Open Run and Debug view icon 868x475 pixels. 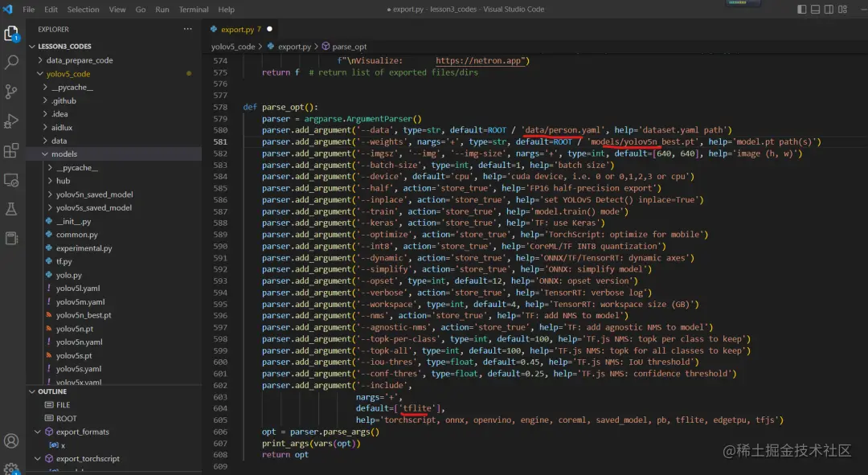[x=11, y=121]
